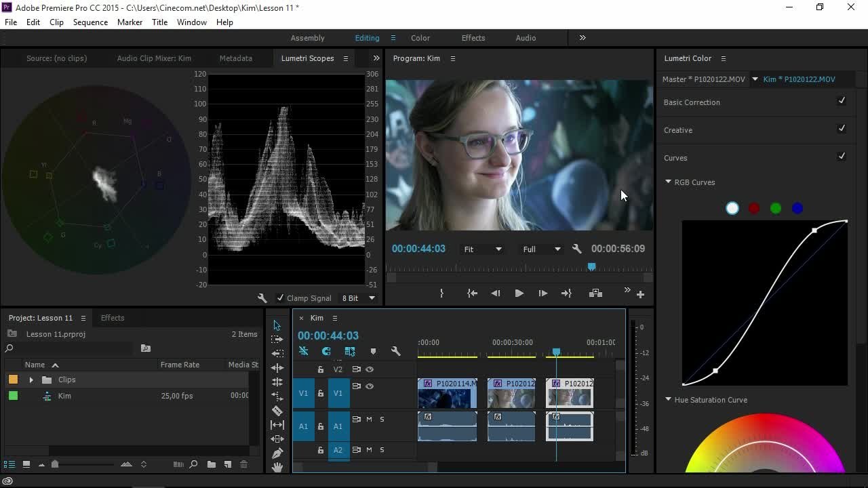Open the 8 Bit depth dropdown
This screenshot has width=868, height=488.
[x=359, y=298]
